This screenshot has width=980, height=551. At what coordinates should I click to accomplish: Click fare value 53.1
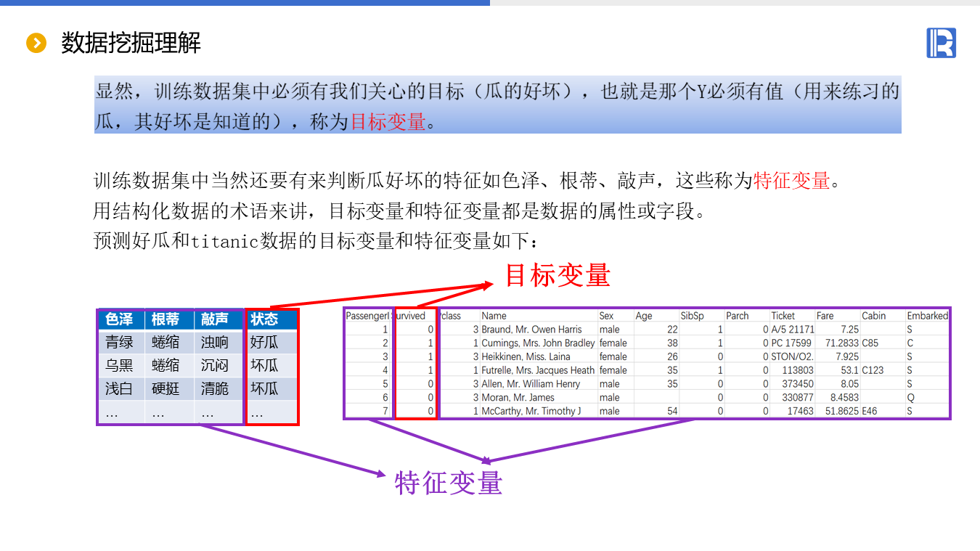850,370
